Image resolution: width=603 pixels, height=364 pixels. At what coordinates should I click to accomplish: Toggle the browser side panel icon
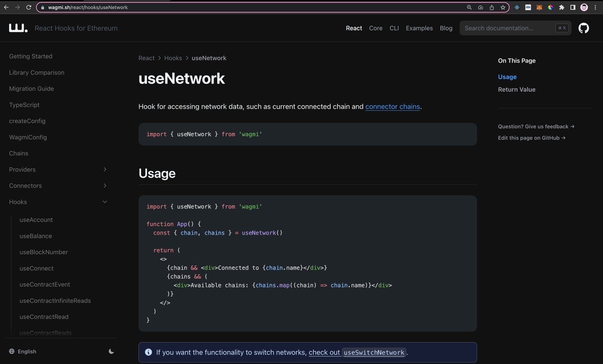click(572, 8)
